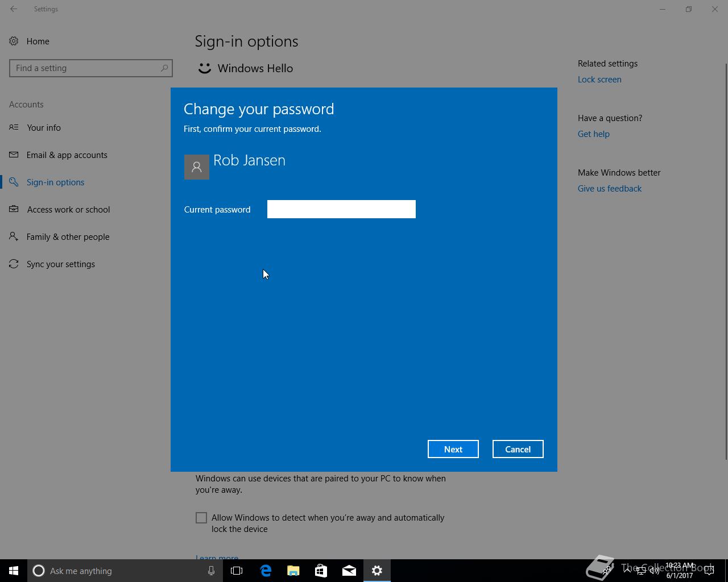728x582 pixels.
Task: Click Rob Jansen's user avatar icon
Action: coord(197,167)
